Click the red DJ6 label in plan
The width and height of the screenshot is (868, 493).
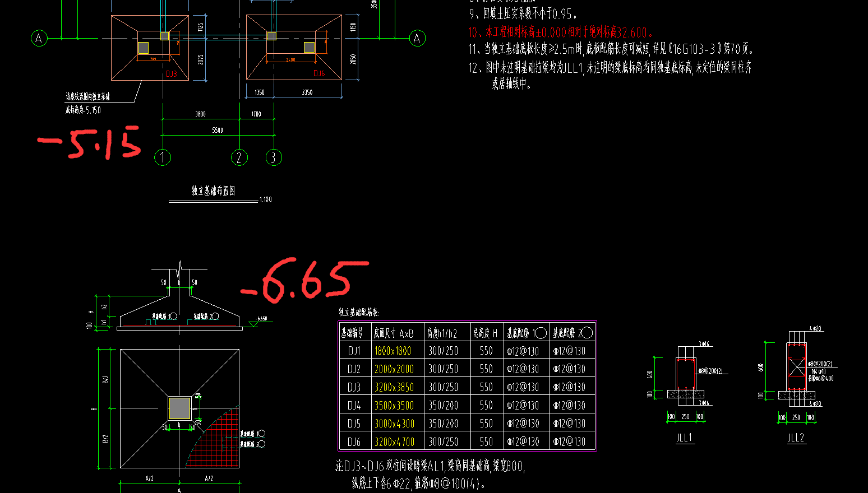click(319, 73)
